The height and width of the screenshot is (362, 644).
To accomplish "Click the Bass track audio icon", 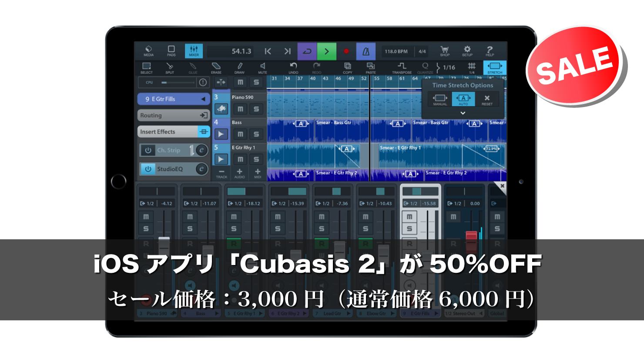I will [x=221, y=134].
